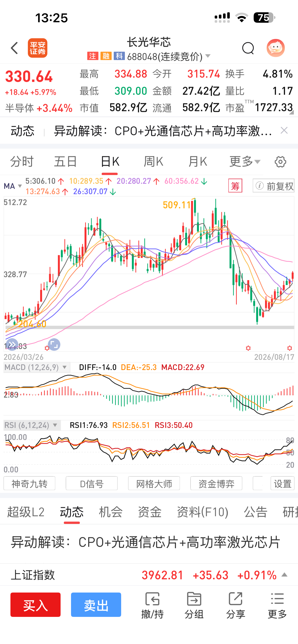Tap the back arrow icon
This screenshot has height=644, width=298.
(15, 48)
